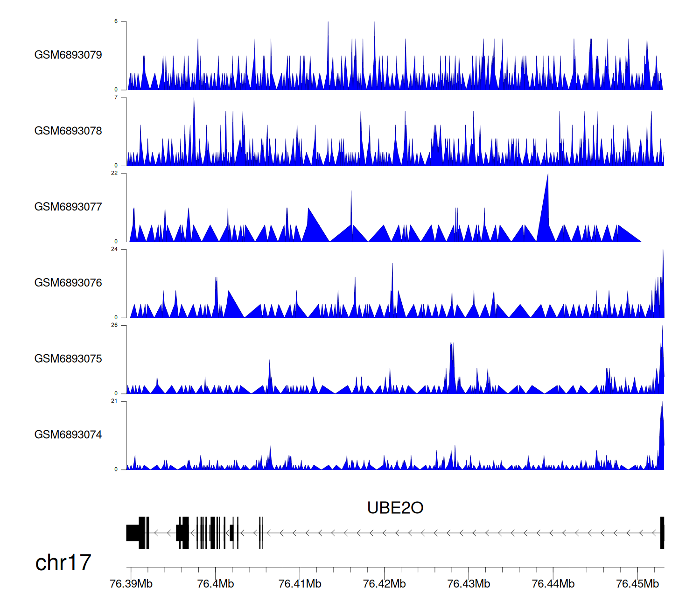The width and height of the screenshot is (700, 616).
Task: Click the GSM6893077 track name
Action: (68, 207)
